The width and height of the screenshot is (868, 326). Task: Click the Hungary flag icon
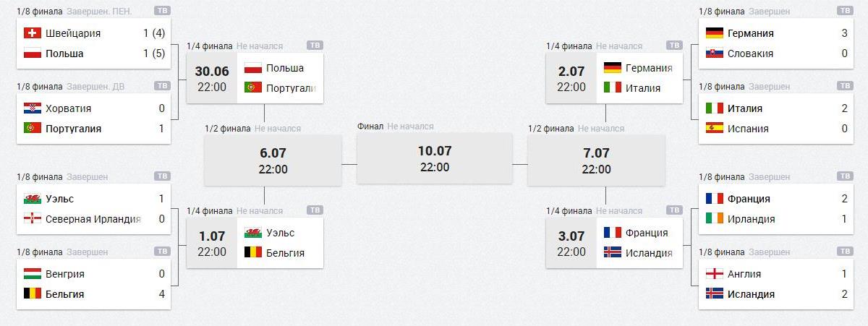click(33, 274)
